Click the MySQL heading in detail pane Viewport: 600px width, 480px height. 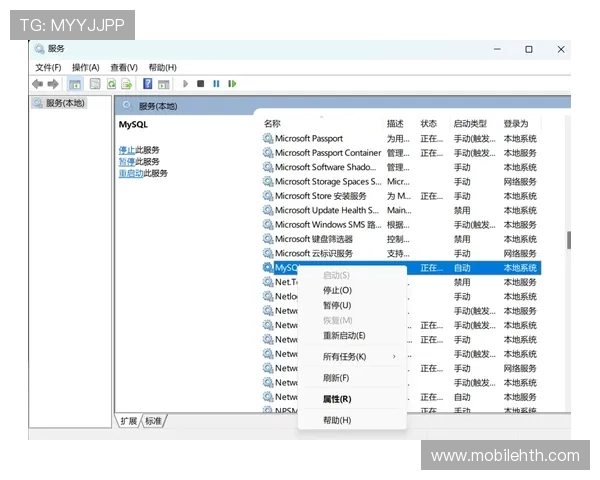133,124
